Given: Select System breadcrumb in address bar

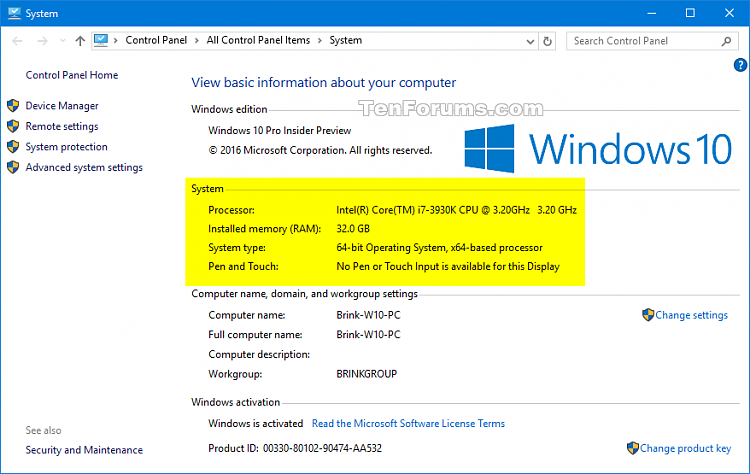Looking at the screenshot, I should point(345,41).
